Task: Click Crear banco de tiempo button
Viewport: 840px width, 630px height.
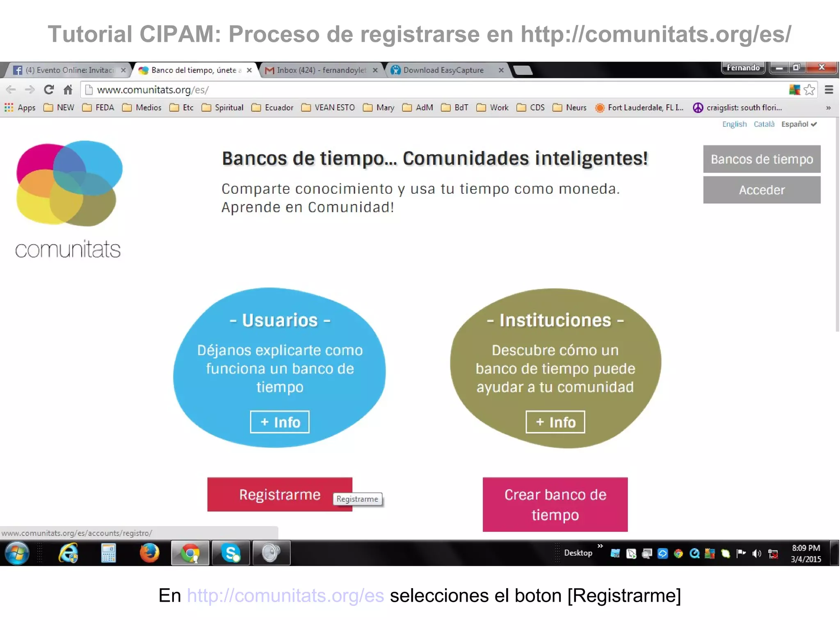Action: [x=555, y=504]
